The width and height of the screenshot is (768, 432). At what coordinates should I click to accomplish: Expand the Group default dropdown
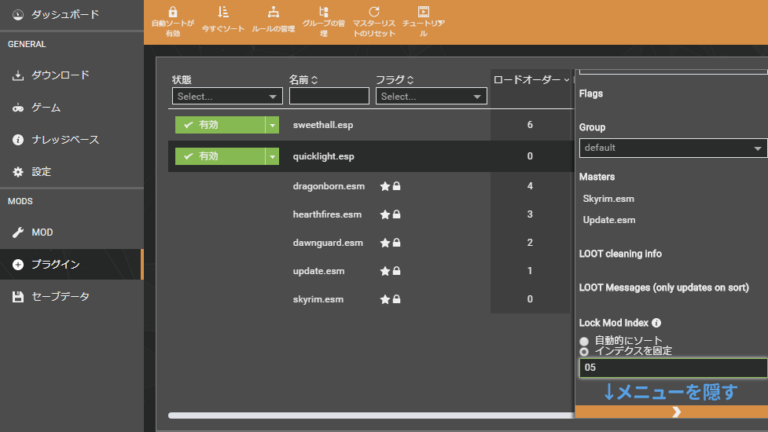pyautogui.click(x=672, y=148)
